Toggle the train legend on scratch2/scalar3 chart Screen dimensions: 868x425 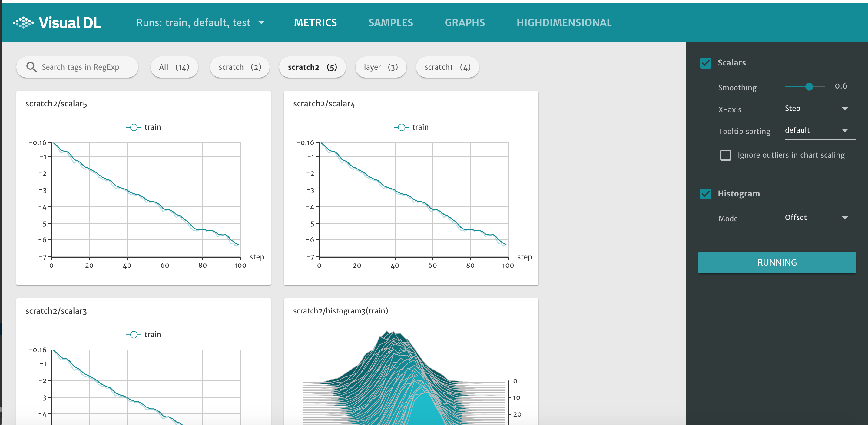pos(143,334)
